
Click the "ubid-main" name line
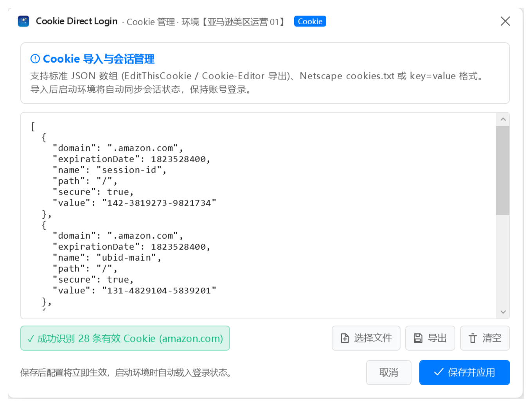point(107,258)
